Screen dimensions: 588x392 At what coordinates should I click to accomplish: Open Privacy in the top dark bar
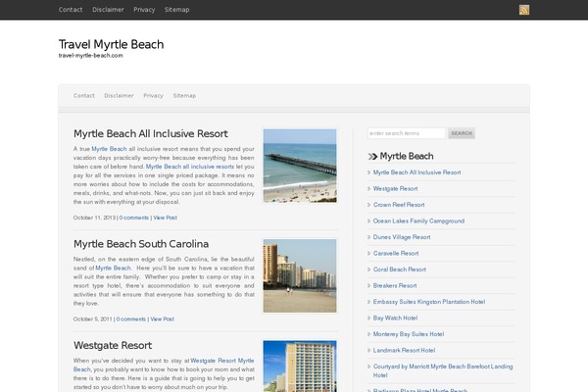144,10
